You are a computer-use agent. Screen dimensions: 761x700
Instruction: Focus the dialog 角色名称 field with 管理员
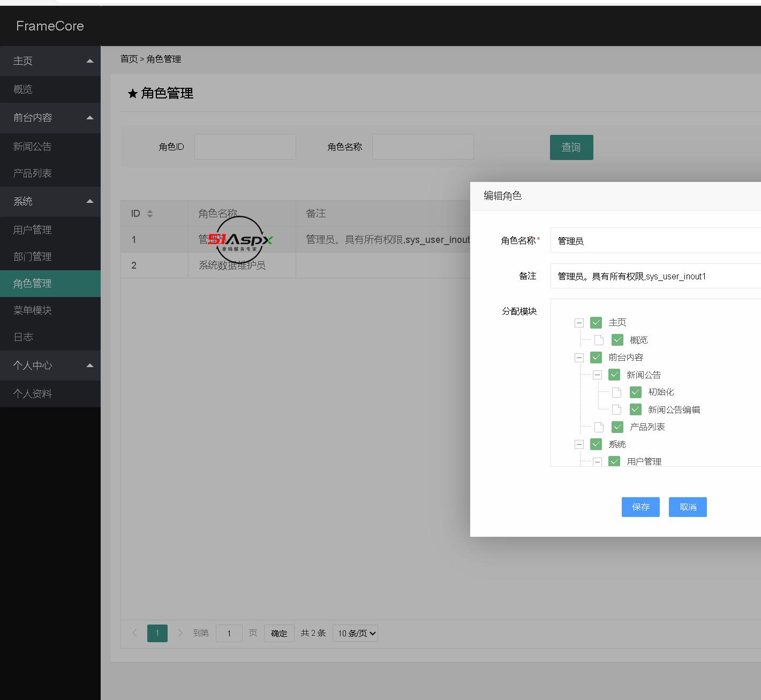[655, 240]
